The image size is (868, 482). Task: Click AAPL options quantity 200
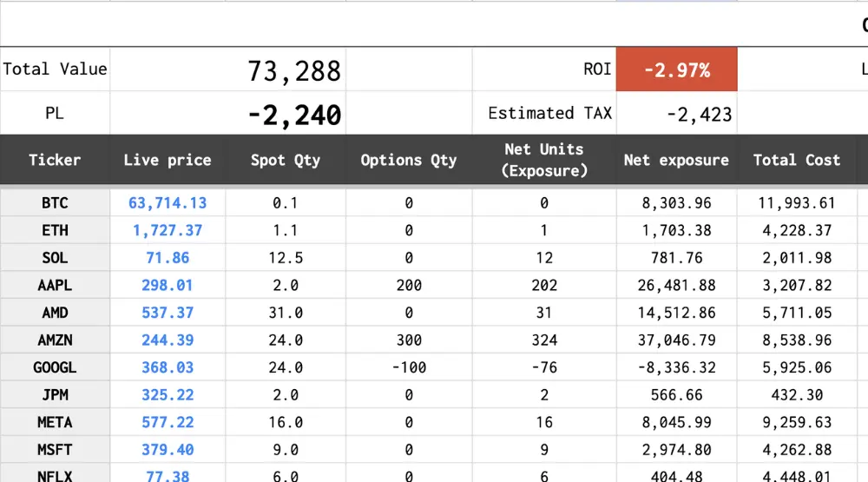409,285
